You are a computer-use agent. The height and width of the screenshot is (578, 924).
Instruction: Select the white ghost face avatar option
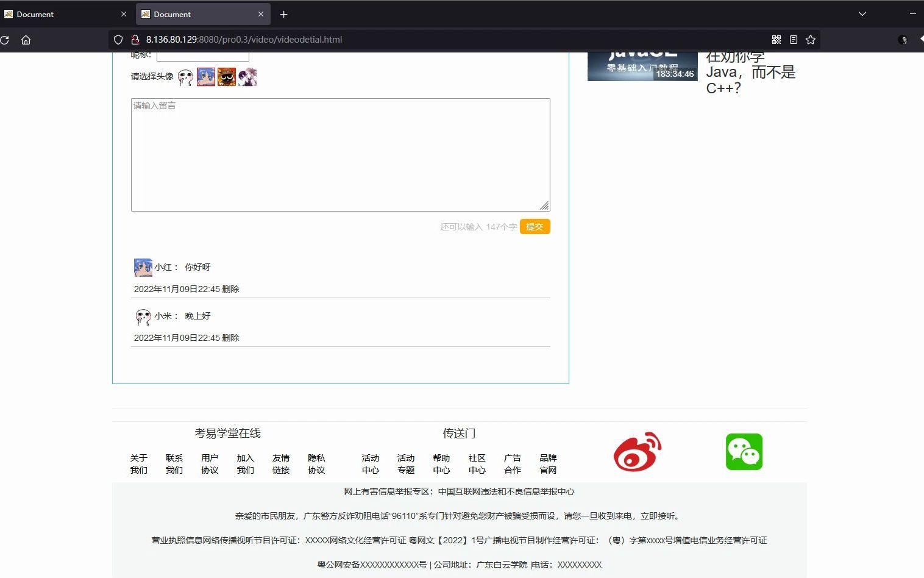(185, 77)
